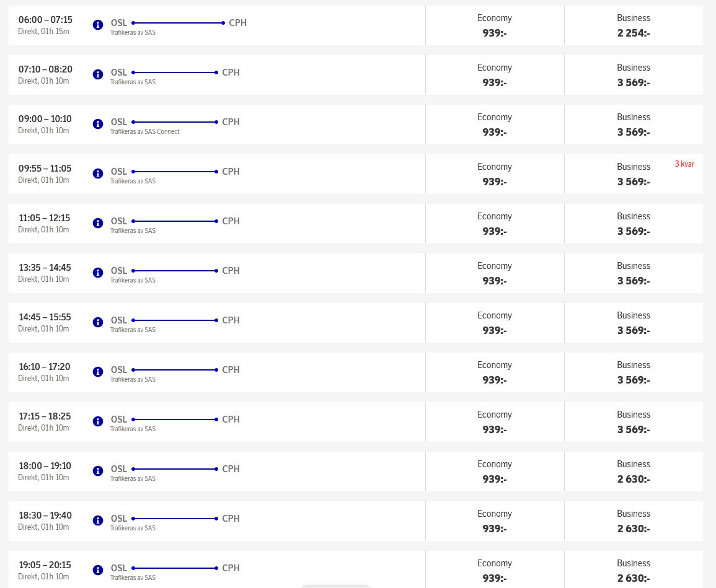Choose Business 3 569:- on 14:45 flight
716x588 pixels.
click(x=634, y=323)
